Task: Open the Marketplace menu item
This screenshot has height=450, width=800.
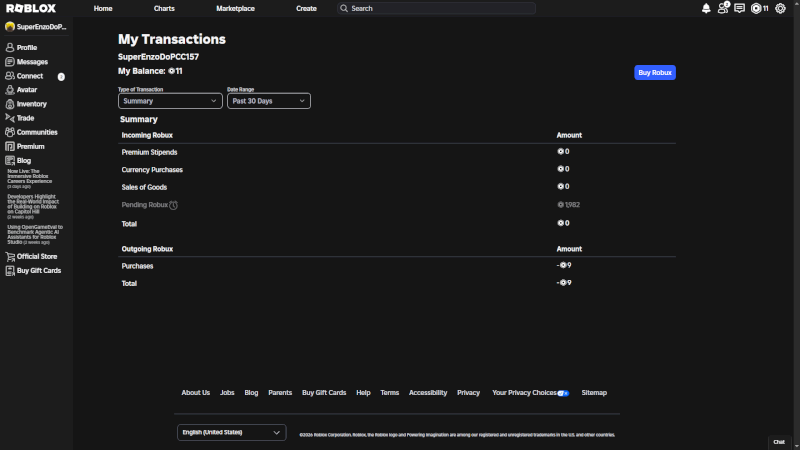Action: pos(236,8)
